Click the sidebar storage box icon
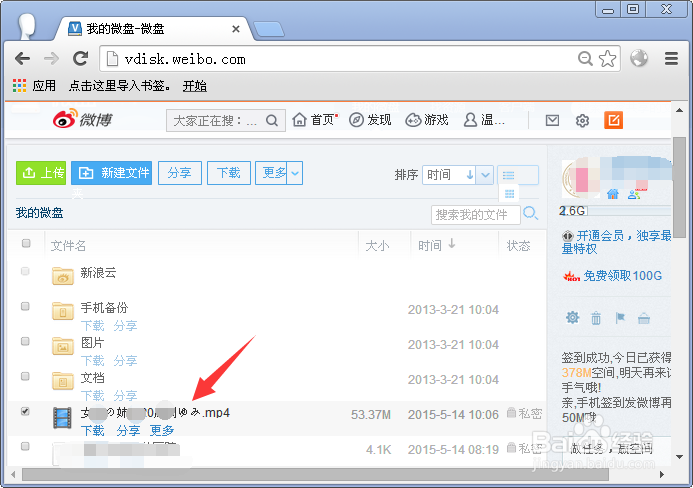This screenshot has height=488, width=693. pos(644,318)
